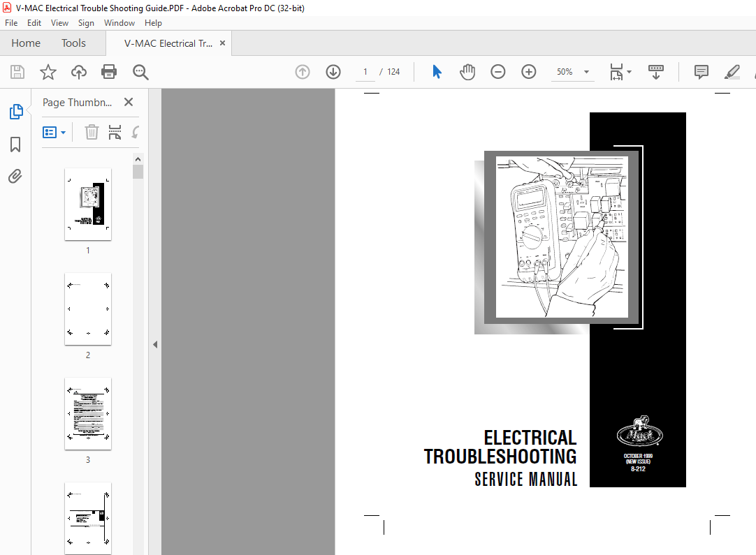Click the current page number field
The width and height of the screenshot is (756, 555).
coord(365,72)
